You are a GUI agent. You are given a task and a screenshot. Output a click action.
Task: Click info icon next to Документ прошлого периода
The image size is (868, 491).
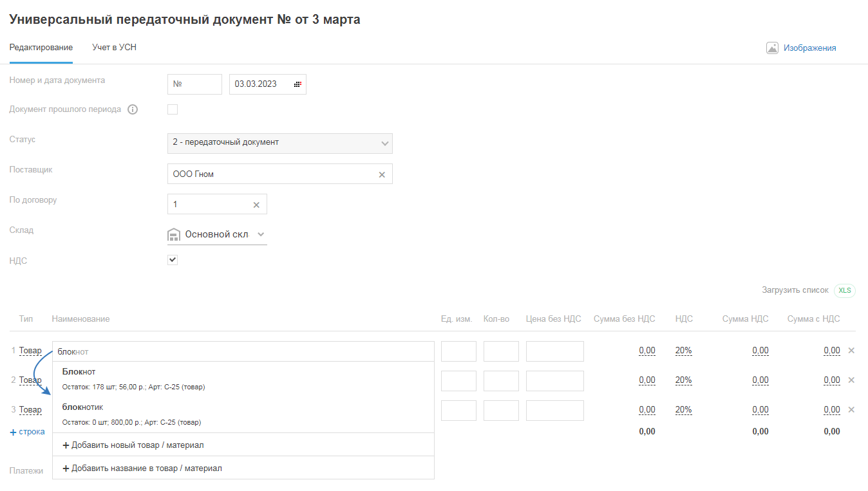point(133,109)
